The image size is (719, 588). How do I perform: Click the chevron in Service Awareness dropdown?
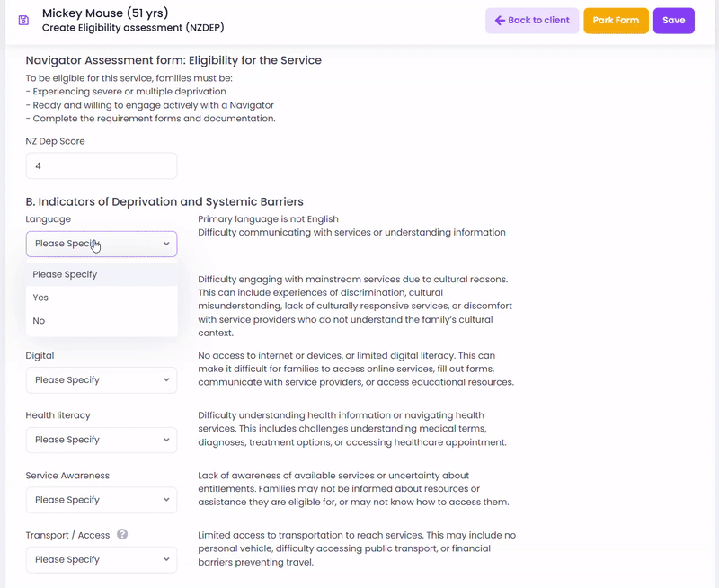coord(166,500)
